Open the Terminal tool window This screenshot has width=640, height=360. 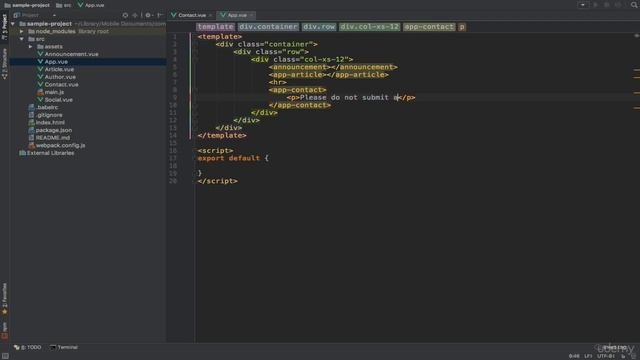(x=64, y=347)
